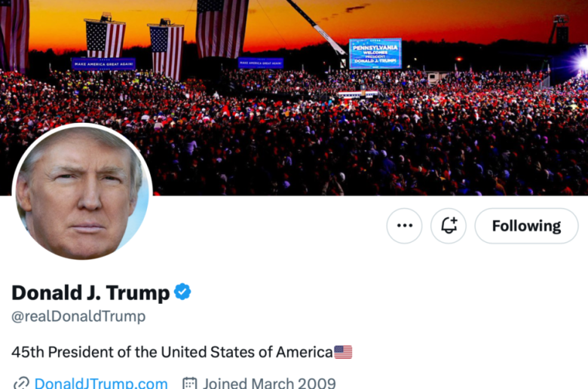The width and height of the screenshot is (588, 389).
Task: Open the circular profile picture
Action: click(82, 192)
